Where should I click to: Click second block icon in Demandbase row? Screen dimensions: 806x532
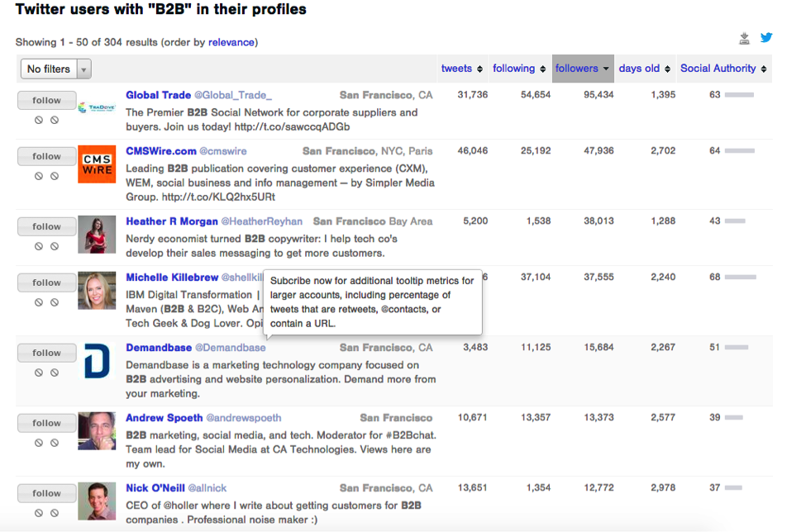pyautogui.click(x=55, y=373)
